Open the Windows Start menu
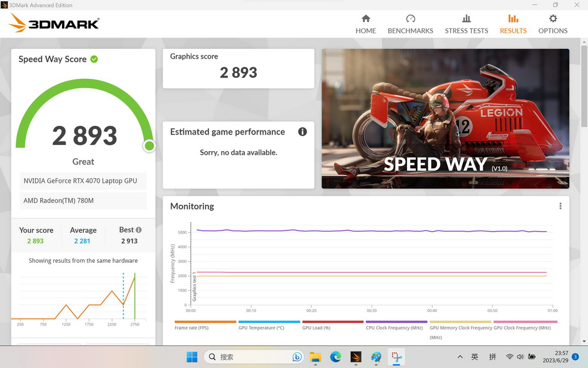The height and width of the screenshot is (368, 588). pyautogui.click(x=192, y=356)
